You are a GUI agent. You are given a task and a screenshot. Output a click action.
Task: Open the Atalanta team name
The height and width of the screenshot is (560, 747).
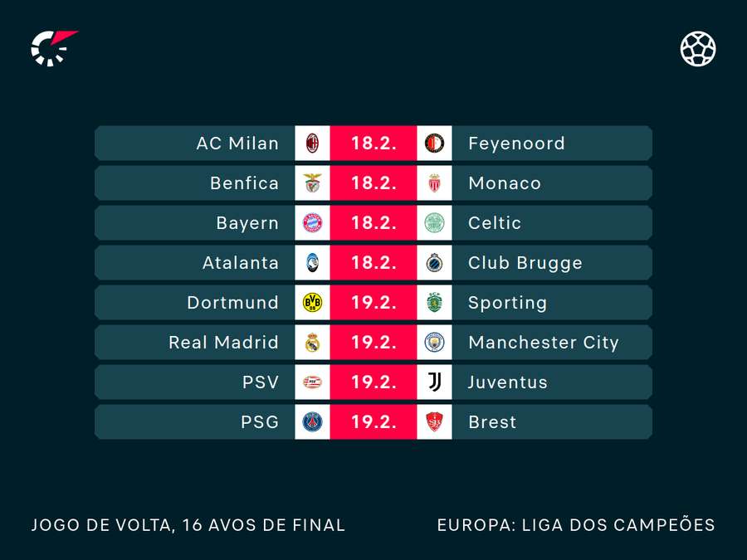click(241, 263)
